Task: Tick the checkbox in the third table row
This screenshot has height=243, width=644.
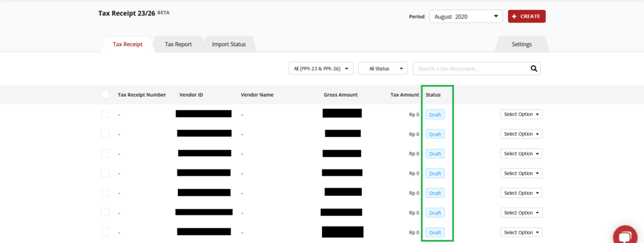Action: click(105, 153)
